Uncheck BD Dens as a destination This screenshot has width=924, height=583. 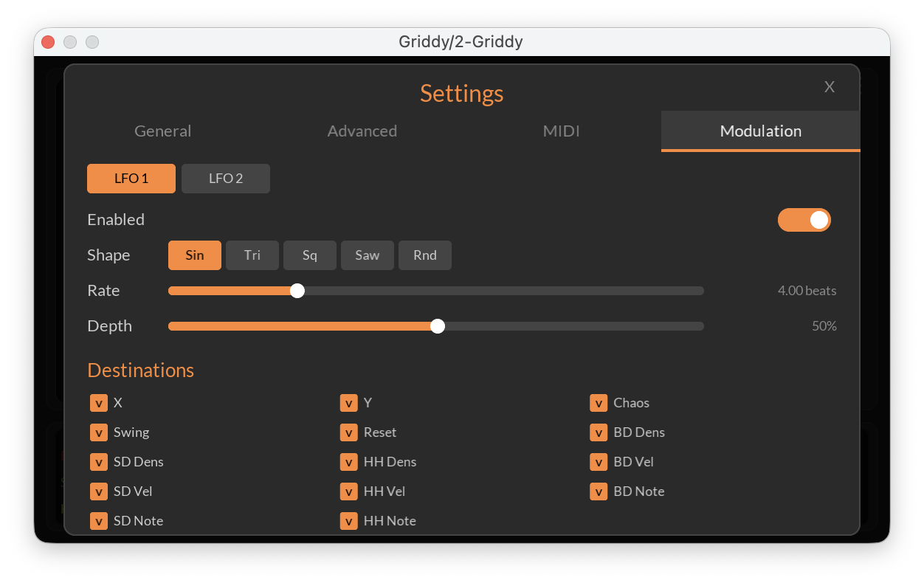599,432
